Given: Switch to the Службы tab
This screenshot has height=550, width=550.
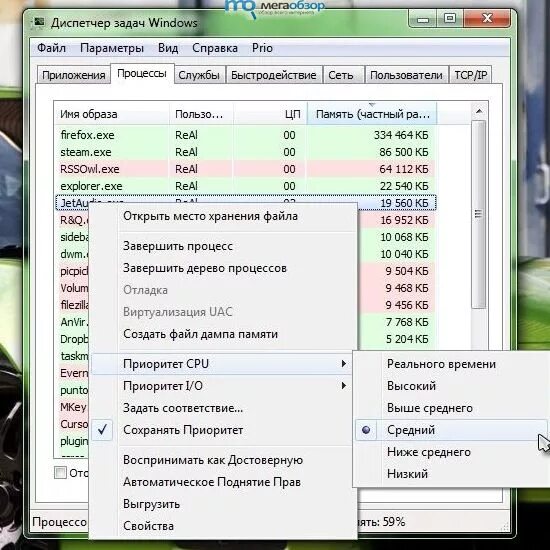Looking at the screenshot, I should [x=199, y=75].
